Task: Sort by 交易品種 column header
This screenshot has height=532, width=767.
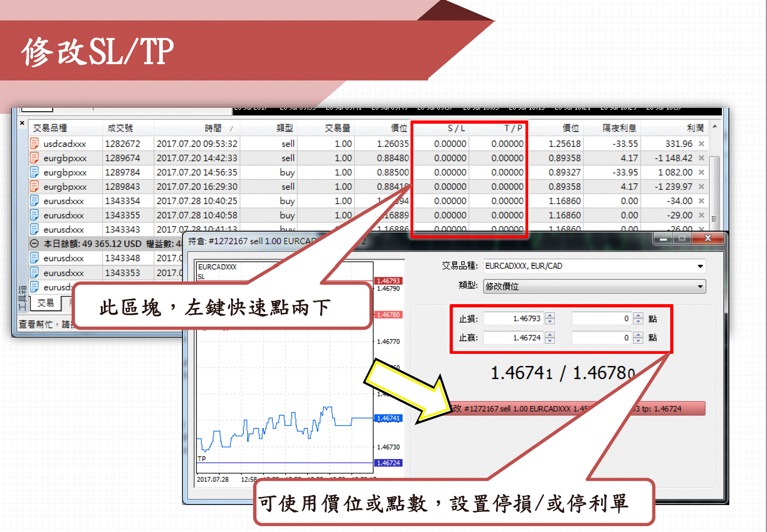Action: [x=65, y=128]
